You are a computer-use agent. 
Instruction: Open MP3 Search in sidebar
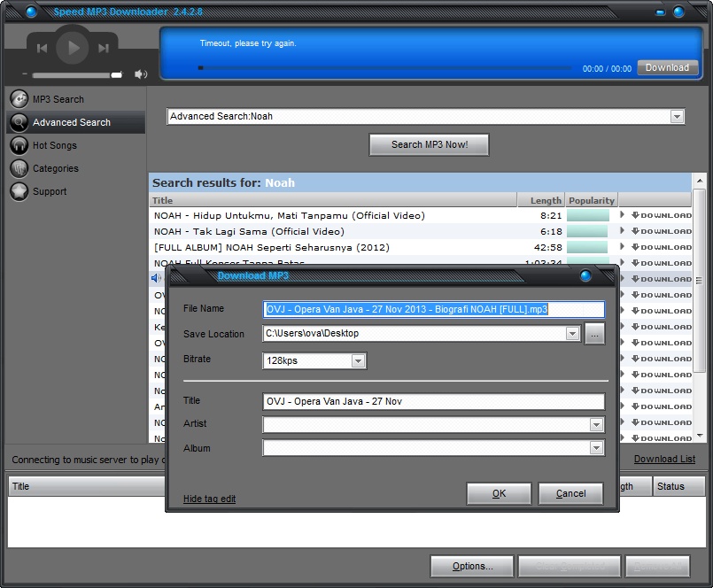(58, 99)
